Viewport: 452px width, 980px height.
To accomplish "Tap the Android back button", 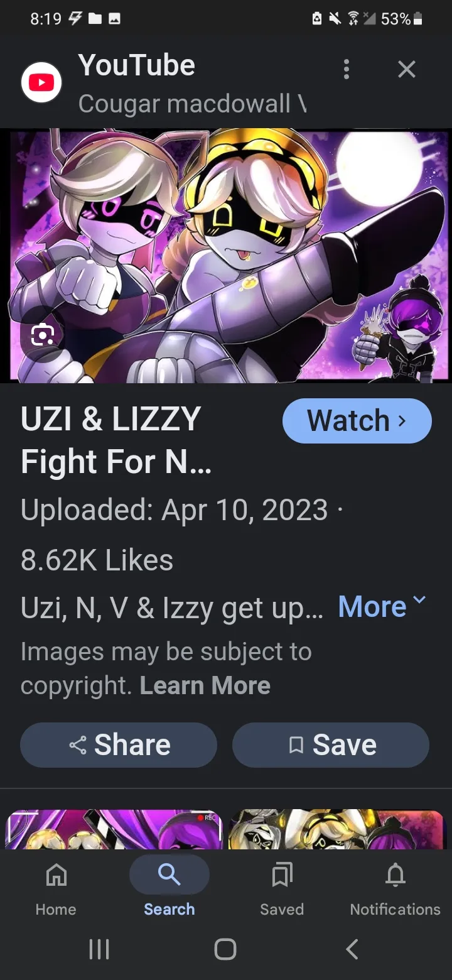I will pyautogui.click(x=352, y=949).
